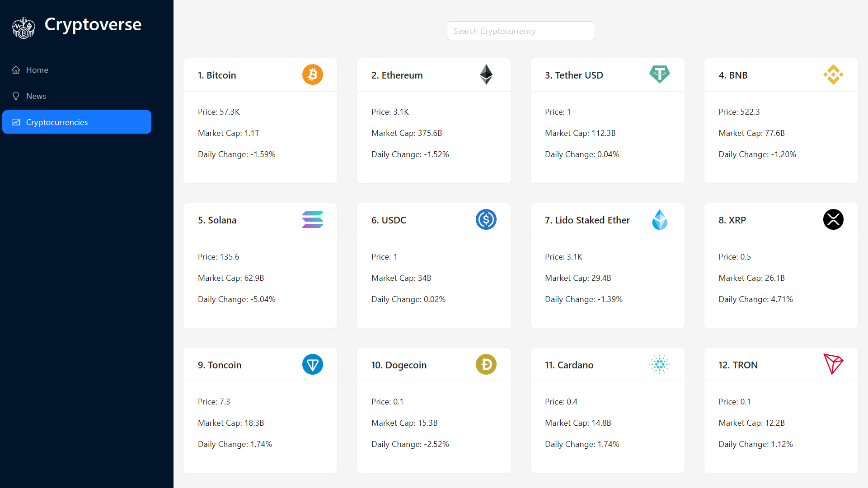Click the BNB yellow logo icon
The width and height of the screenshot is (868, 488).
point(833,74)
